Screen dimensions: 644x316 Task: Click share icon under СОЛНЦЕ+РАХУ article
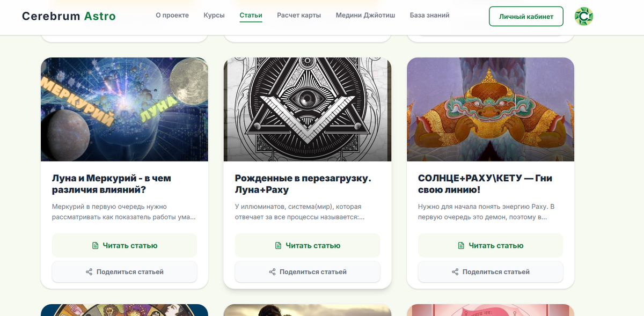(x=455, y=272)
